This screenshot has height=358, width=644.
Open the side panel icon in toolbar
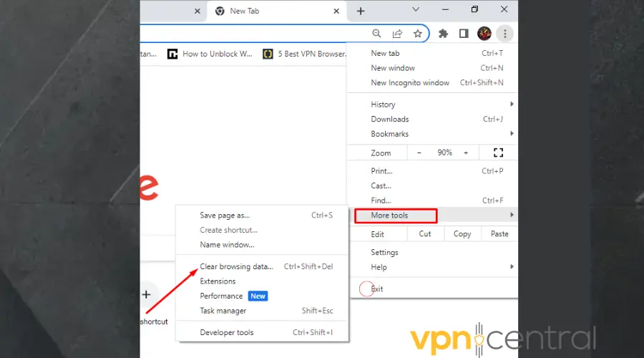click(x=464, y=34)
